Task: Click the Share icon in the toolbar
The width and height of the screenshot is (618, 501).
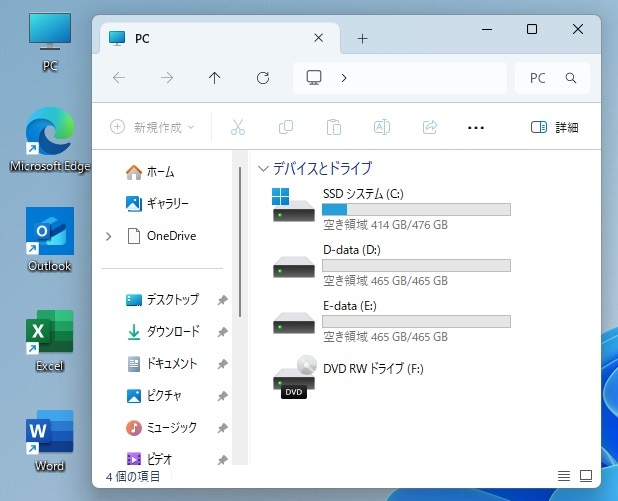Action: click(430, 127)
